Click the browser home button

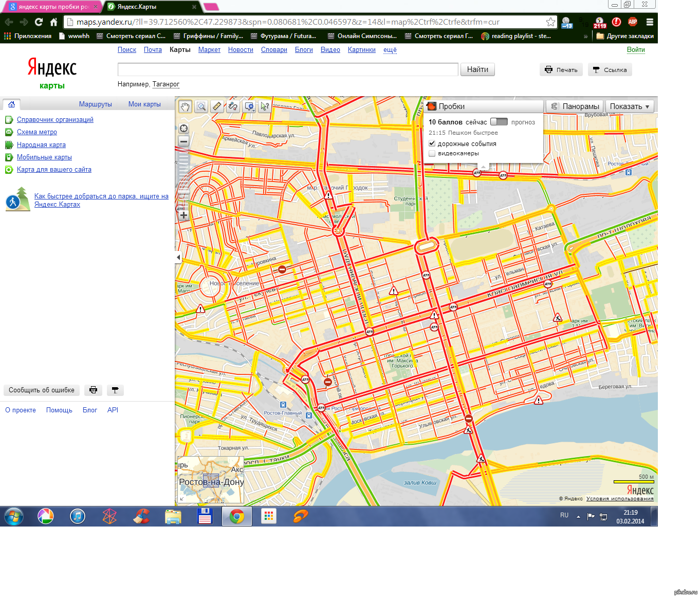pyautogui.click(x=53, y=22)
